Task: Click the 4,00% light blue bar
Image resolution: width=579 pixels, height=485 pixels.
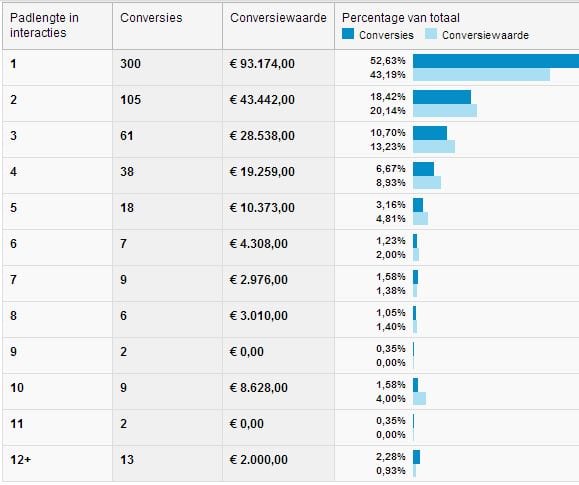Action: (x=419, y=399)
